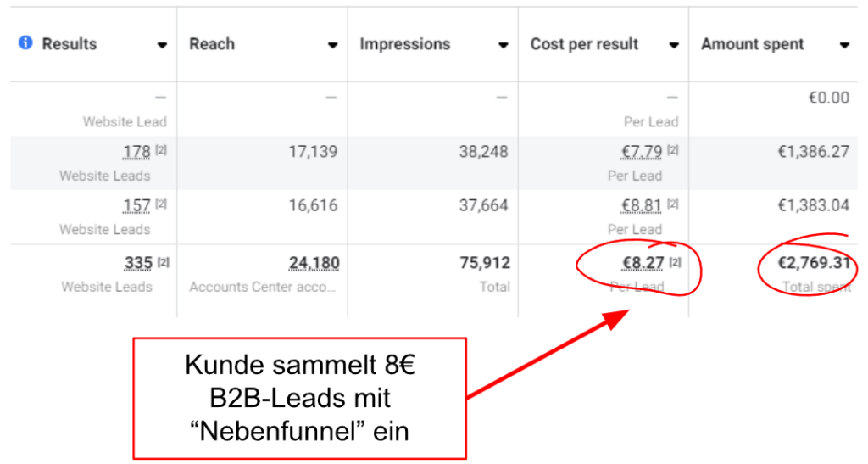Open the Impressions column sort dropdown
Screen dimensions: 868x464
(504, 46)
